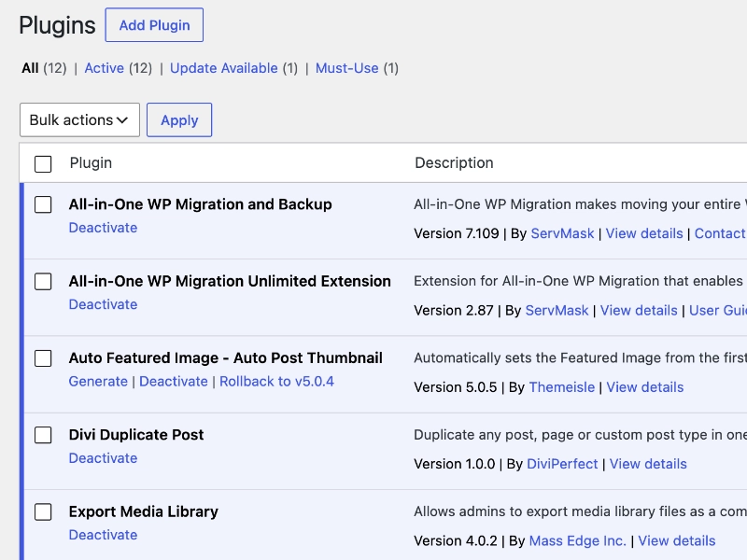Screen dimensions: 747x560
Task: Toggle the select-all checkbox in header
Action: [43, 164]
